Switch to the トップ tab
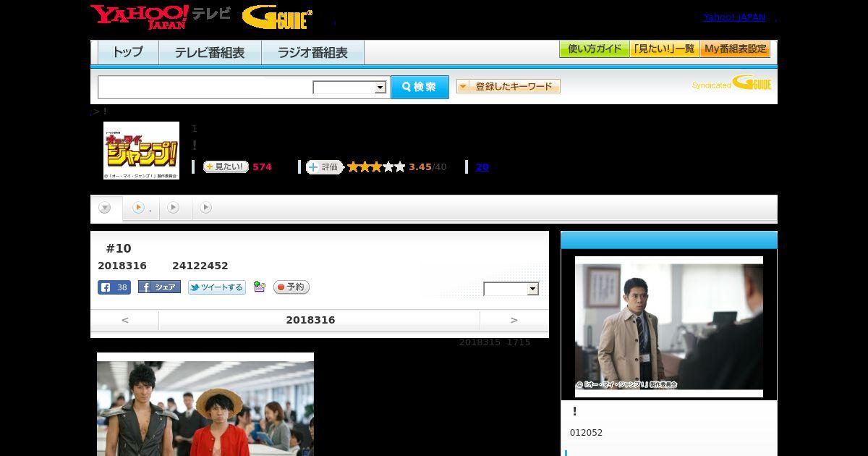 [128, 52]
